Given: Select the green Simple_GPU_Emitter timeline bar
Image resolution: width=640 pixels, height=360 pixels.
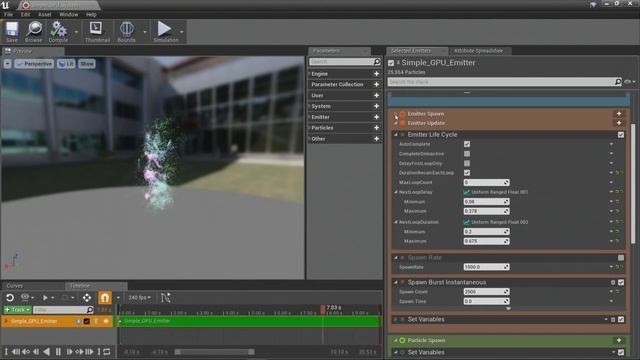Looking at the screenshot, I should [249, 321].
